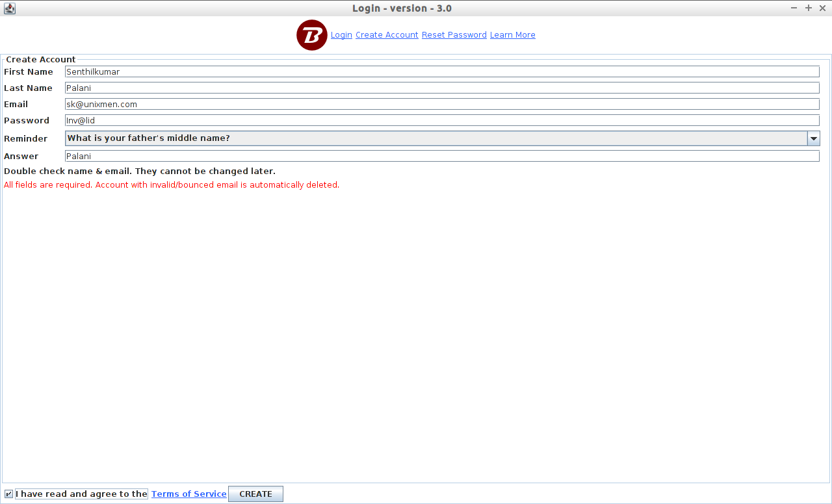Click the 'Last Name' field label
The height and width of the screenshot is (504, 832).
tap(28, 88)
